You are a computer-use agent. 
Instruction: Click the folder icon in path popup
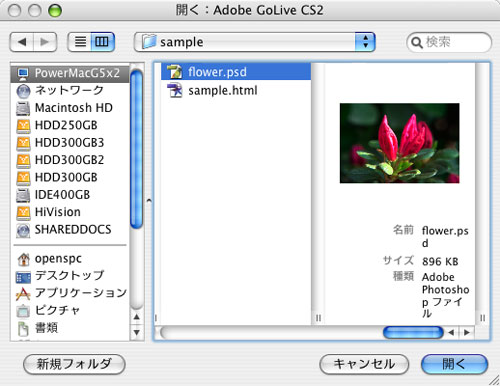point(149,42)
